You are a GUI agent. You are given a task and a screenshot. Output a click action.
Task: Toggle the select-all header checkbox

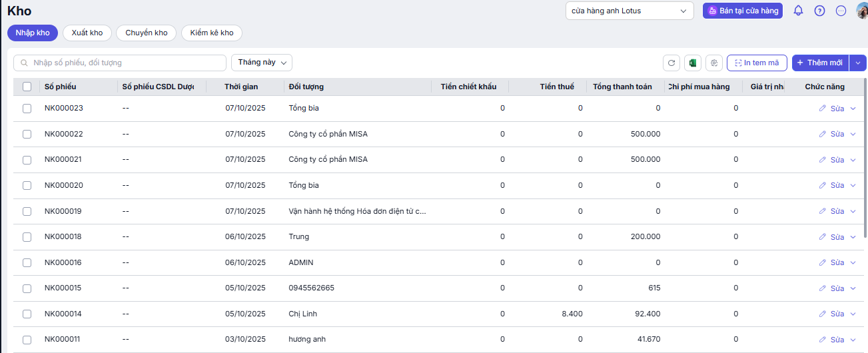point(27,87)
